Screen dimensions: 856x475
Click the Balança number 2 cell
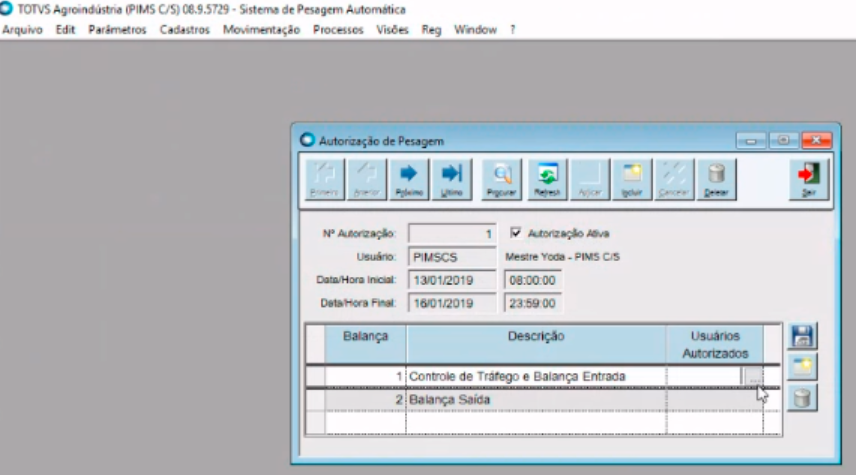pyautogui.click(x=365, y=400)
